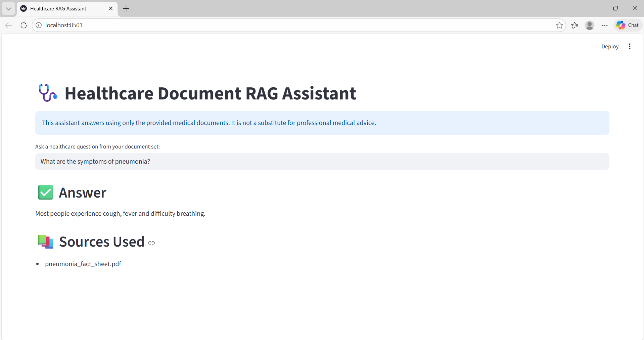This screenshot has width=644, height=340.
Task: Click the stethoscope icon beside the page title
Action: coord(47,93)
